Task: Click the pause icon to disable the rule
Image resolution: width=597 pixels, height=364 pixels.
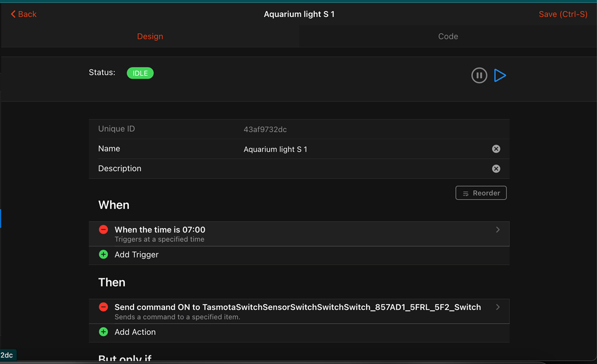Action: [479, 75]
